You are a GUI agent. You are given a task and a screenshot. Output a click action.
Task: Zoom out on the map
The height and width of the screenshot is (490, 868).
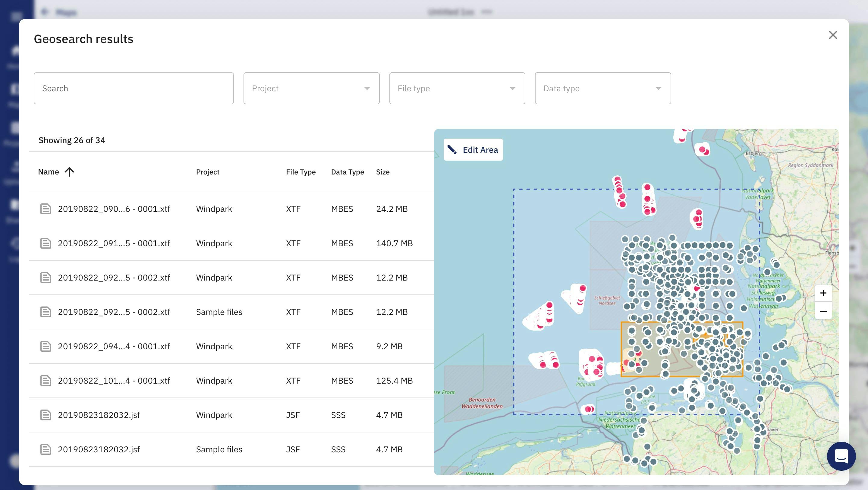pyautogui.click(x=823, y=311)
